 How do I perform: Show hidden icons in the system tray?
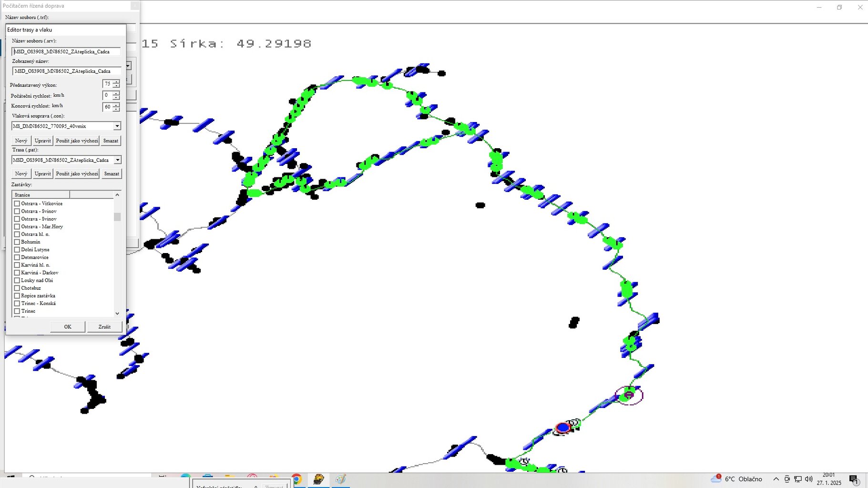click(776, 479)
